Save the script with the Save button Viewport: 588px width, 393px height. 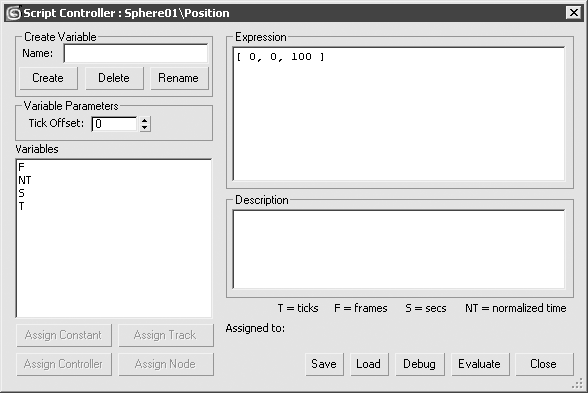[x=324, y=364]
